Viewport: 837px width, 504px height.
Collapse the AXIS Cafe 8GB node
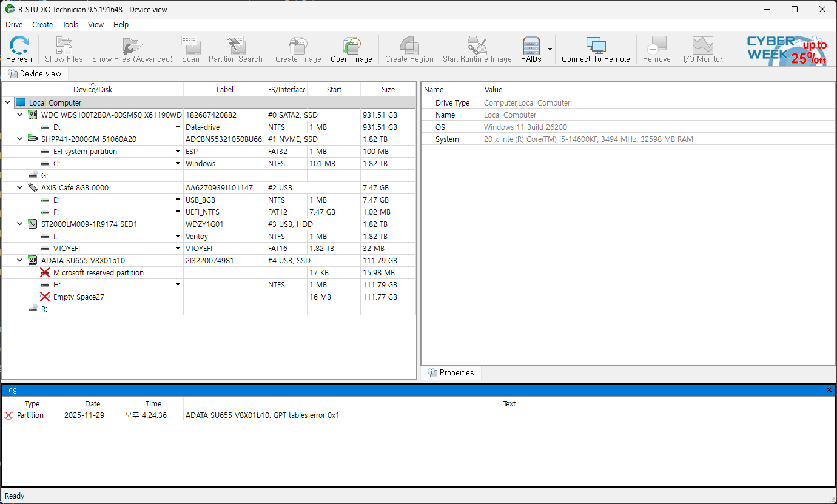(20, 187)
